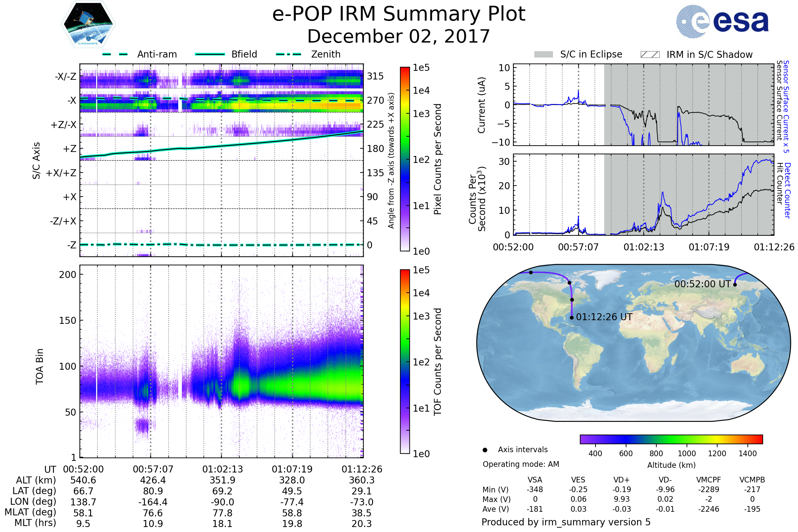798x532 pixels.
Task: Click the 00:52:00 UT start point on map
Action: 735,285
